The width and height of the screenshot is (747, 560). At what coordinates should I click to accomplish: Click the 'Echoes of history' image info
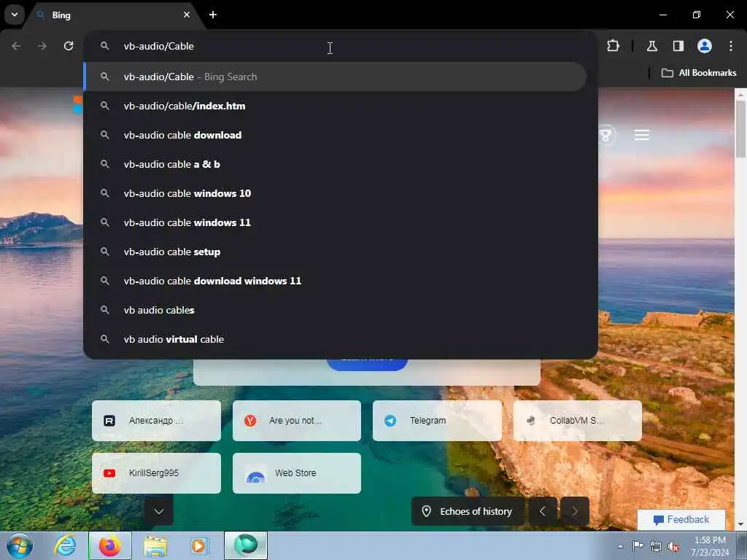[468, 511]
